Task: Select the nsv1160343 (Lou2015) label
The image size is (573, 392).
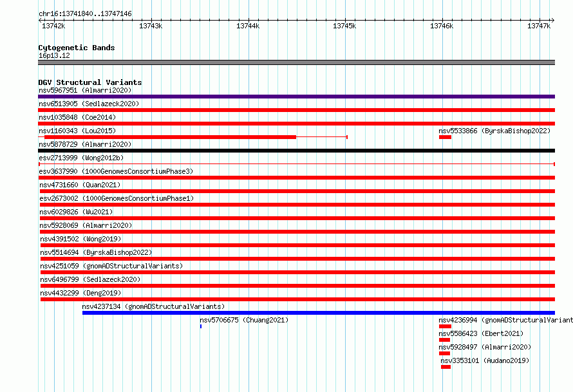Action: click(77, 131)
